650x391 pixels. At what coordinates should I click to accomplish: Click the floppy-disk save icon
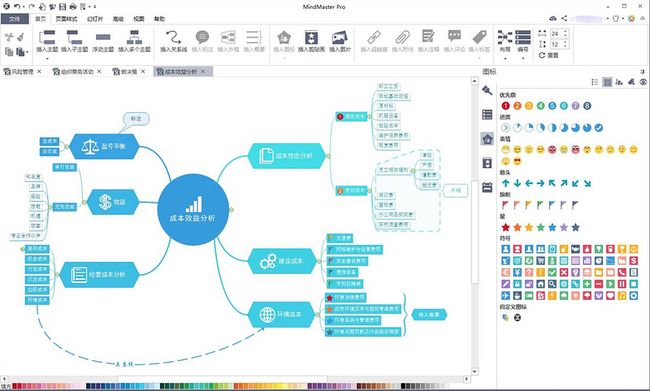[x=62, y=7]
